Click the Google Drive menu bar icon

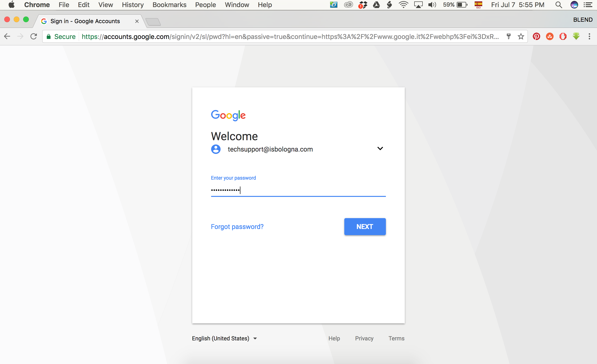376,5
